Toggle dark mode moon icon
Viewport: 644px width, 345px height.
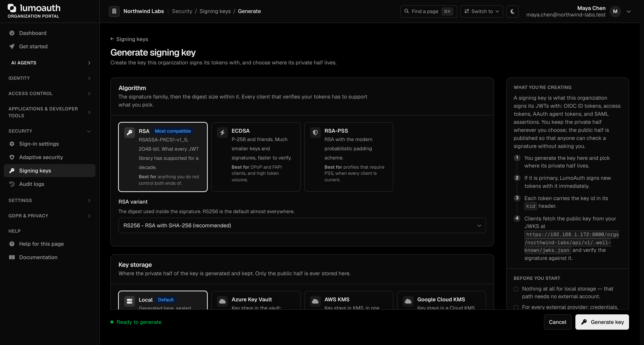point(512,11)
